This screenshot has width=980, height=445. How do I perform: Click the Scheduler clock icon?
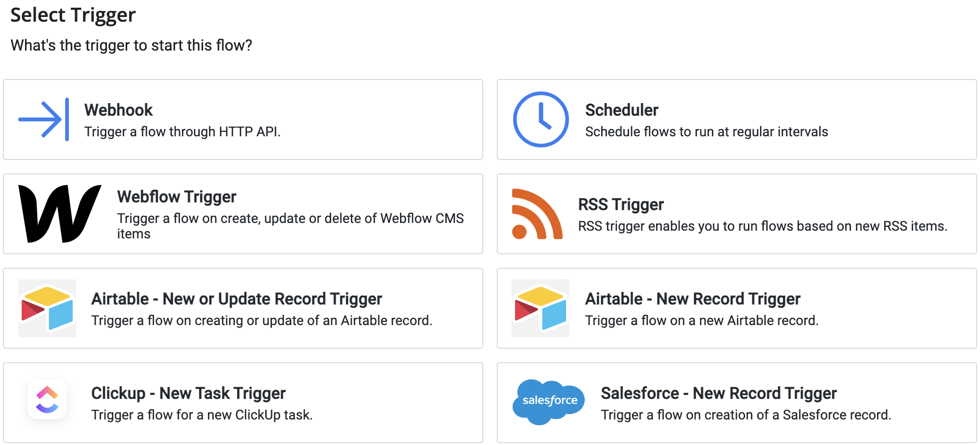(541, 119)
